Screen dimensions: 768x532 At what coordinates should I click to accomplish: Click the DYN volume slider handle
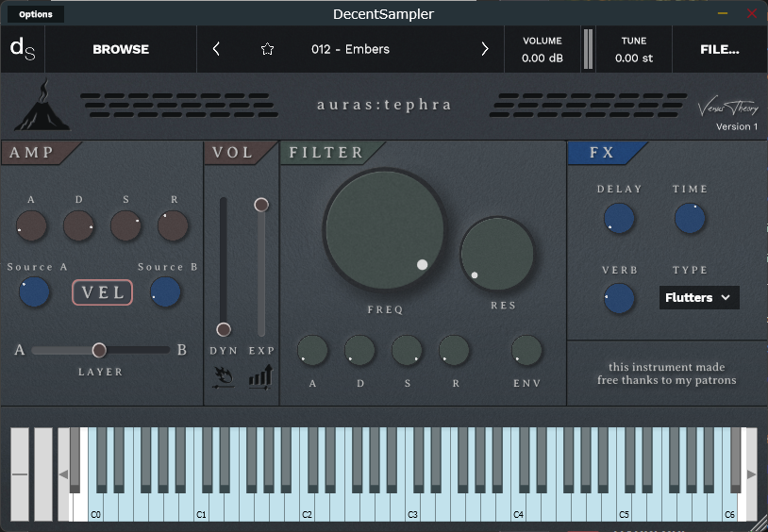coord(224,329)
